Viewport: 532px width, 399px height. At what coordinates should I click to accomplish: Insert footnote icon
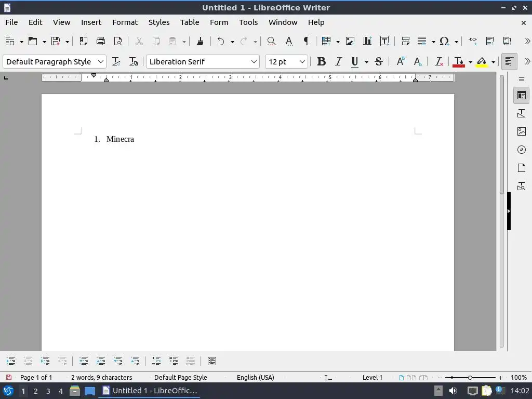490,41
